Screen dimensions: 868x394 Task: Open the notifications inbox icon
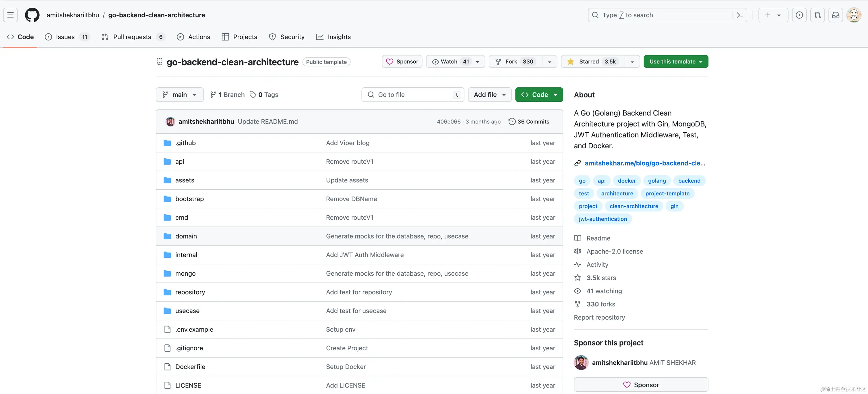(836, 15)
